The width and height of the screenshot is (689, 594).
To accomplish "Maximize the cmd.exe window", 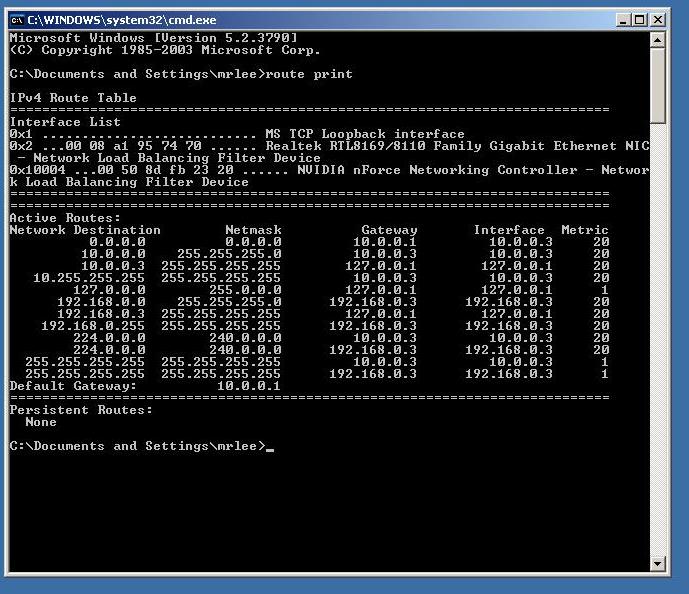I will (640, 20).
